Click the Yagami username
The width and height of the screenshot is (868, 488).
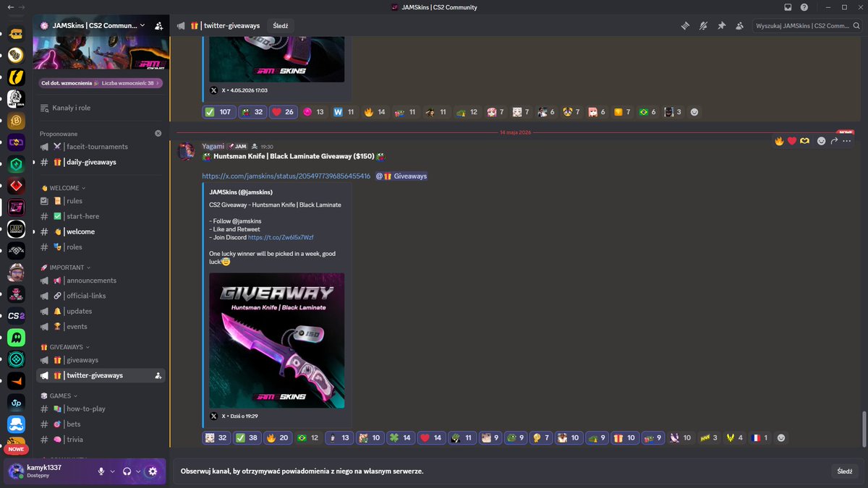[213, 146]
